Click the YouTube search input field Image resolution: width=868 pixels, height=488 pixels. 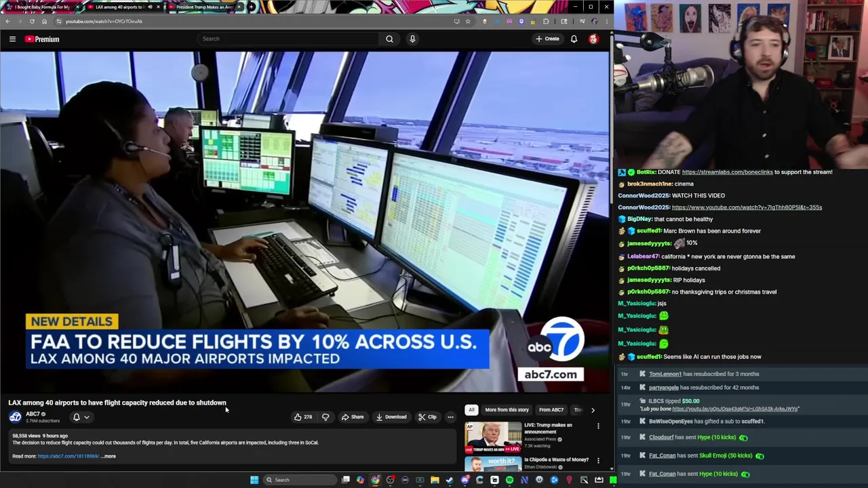(288, 39)
